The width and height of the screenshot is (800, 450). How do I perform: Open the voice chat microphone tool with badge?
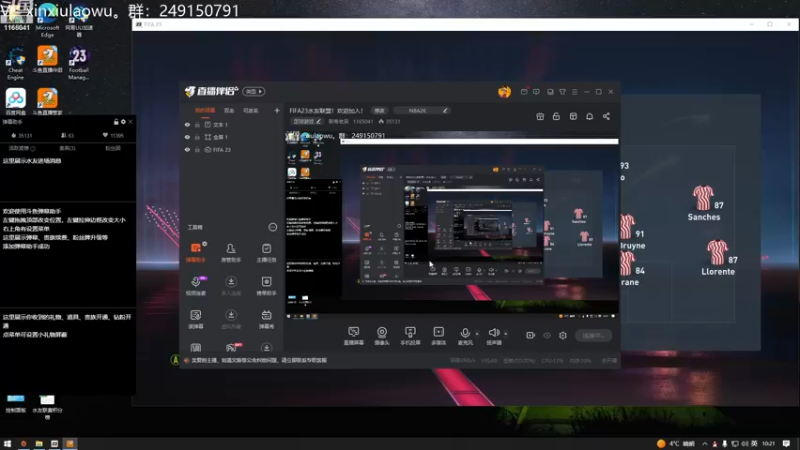point(196,285)
